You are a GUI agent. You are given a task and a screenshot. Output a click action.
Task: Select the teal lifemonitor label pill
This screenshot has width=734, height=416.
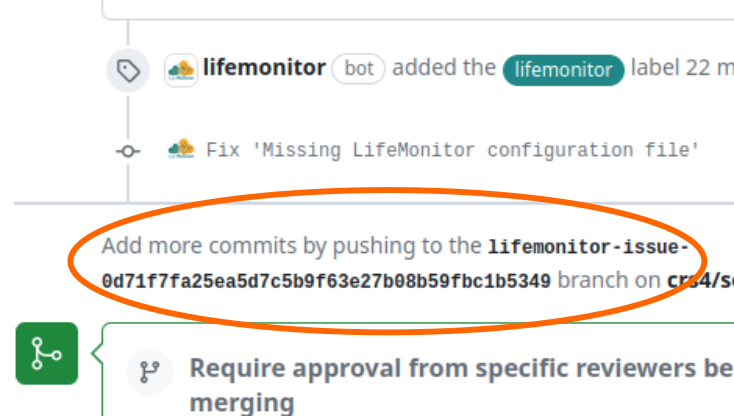point(564,70)
